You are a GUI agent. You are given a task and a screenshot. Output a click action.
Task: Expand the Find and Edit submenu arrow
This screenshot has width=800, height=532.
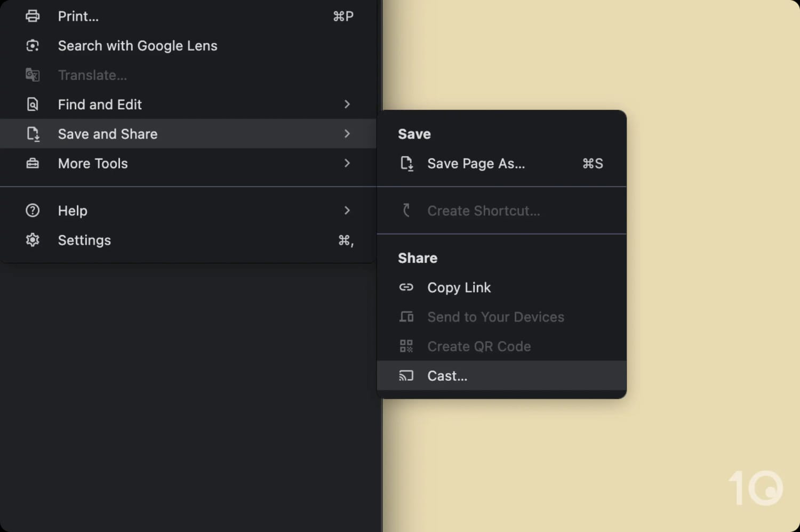pos(347,104)
